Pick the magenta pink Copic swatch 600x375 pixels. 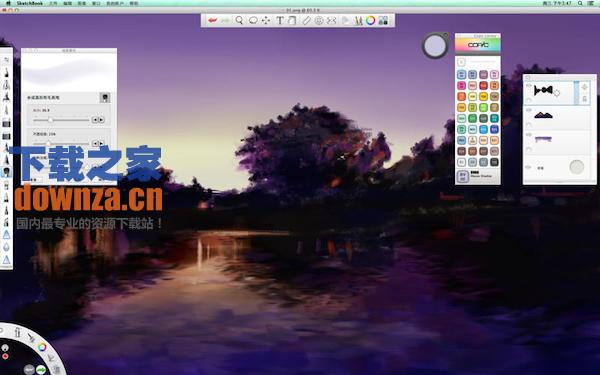[461, 85]
